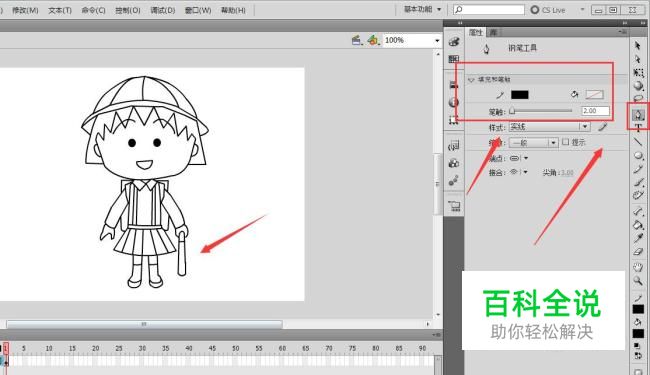Viewport: 650px width, 375px height.
Task: Open the collapsed Transform panel icon
Action: pyautogui.click(x=454, y=120)
